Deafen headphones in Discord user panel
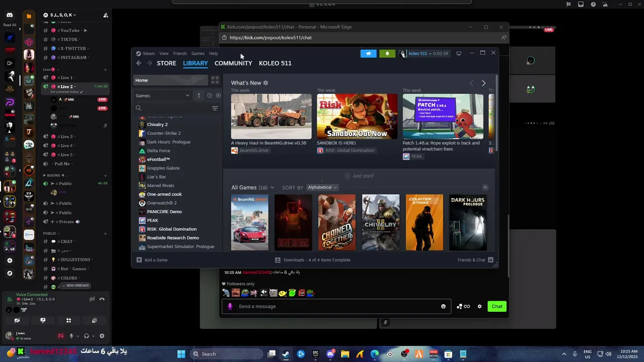Screen dimensions: 644x362 (87, 336)
